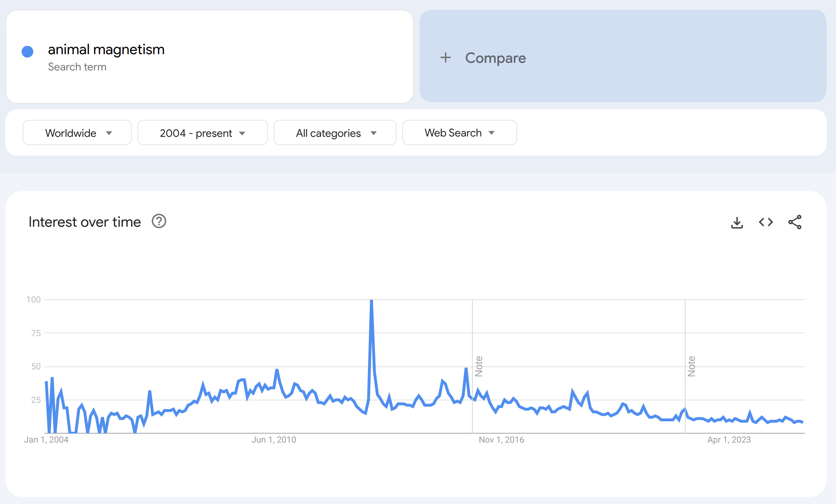836x504 pixels.
Task: Edit the animal magnetism search term
Action: click(x=106, y=49)
